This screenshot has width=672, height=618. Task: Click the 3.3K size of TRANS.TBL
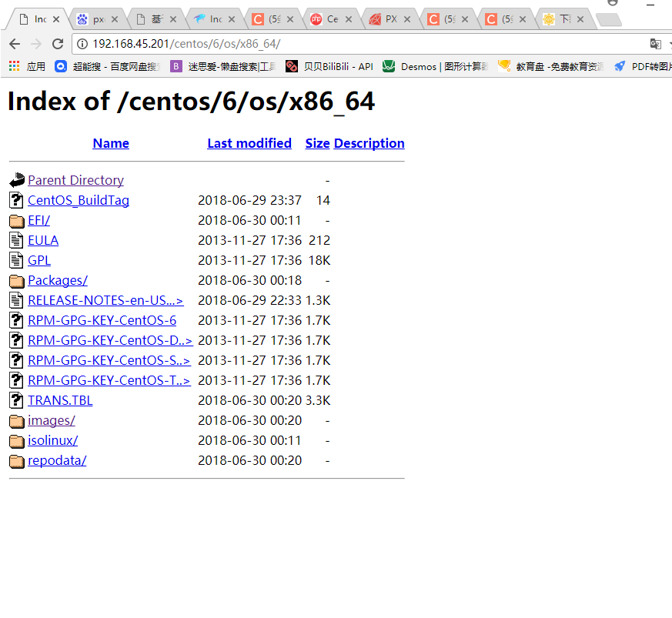[318, 400]
